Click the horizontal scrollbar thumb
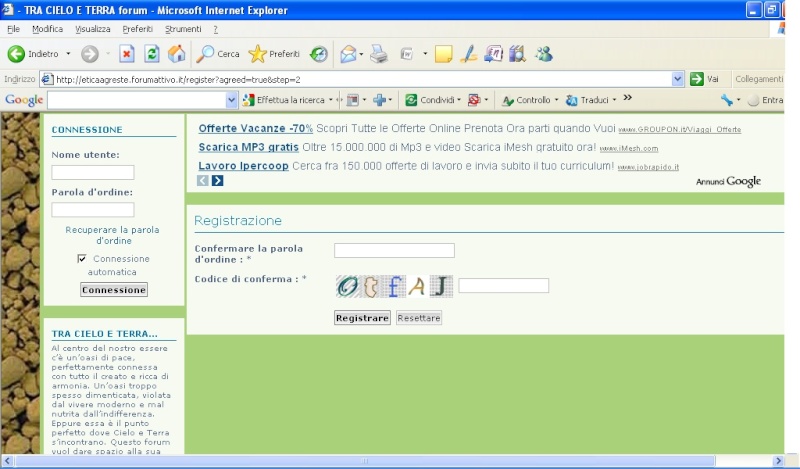This screenshot has width=800, height=469. click(365, 461)
